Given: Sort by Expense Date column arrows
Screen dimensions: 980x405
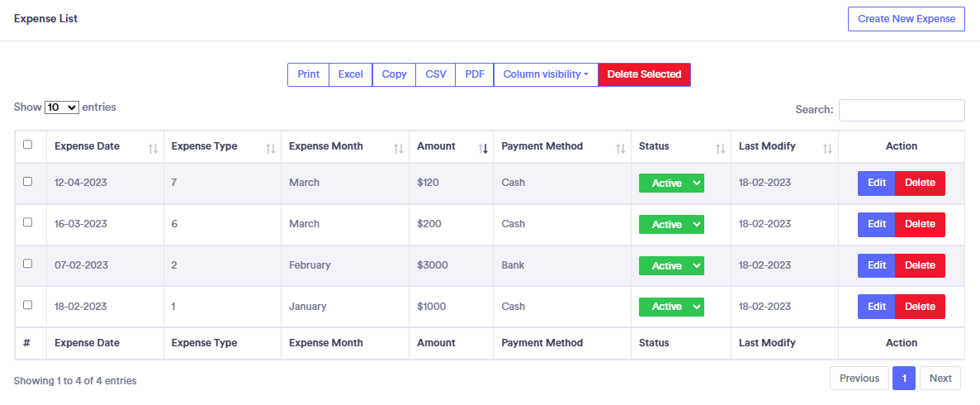Looking at the screenshot, I should [153, 148].
